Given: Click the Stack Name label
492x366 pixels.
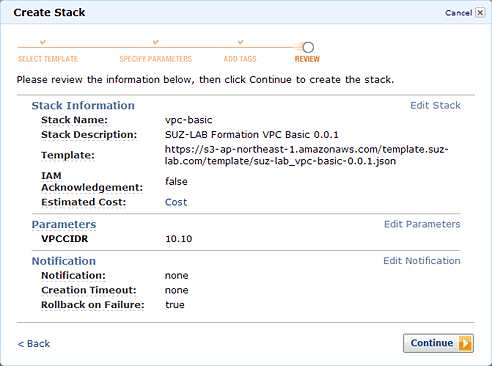Looking at the screenshot, I should (74, 120).
